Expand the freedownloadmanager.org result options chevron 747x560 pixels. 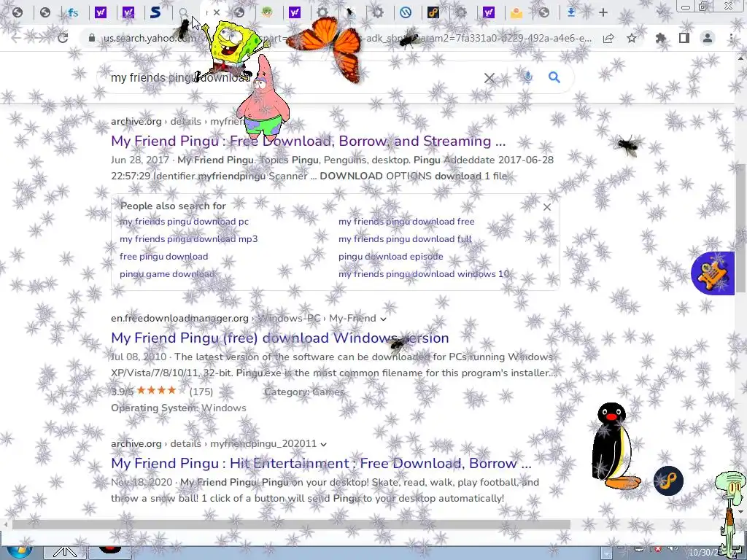point(384,319)
